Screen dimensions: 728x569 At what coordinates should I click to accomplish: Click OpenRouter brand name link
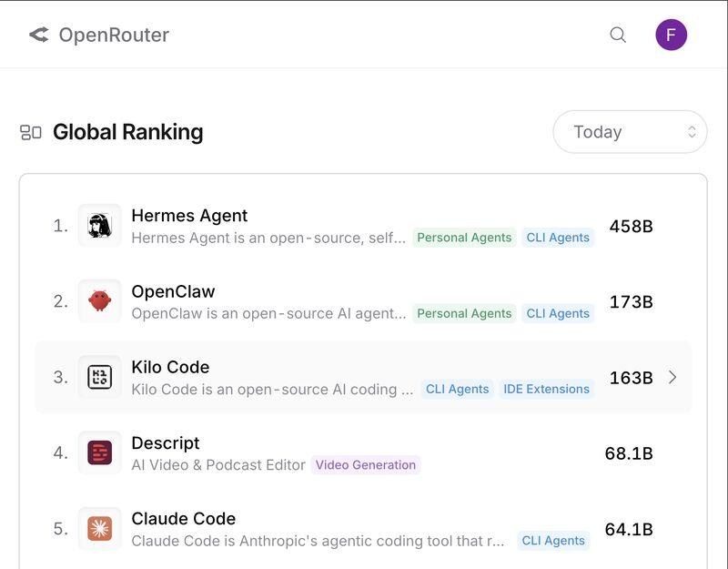114,35
